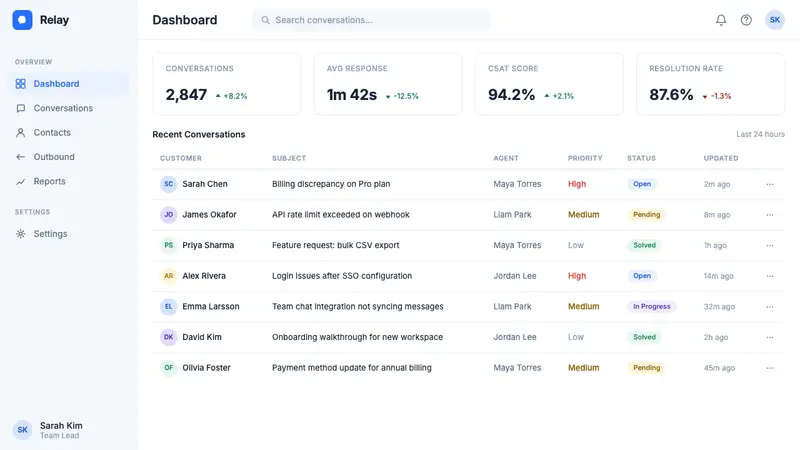This screenshot has width=800, height=450.
Task: Sort by the Priority column header
Action: click(585, 158)
